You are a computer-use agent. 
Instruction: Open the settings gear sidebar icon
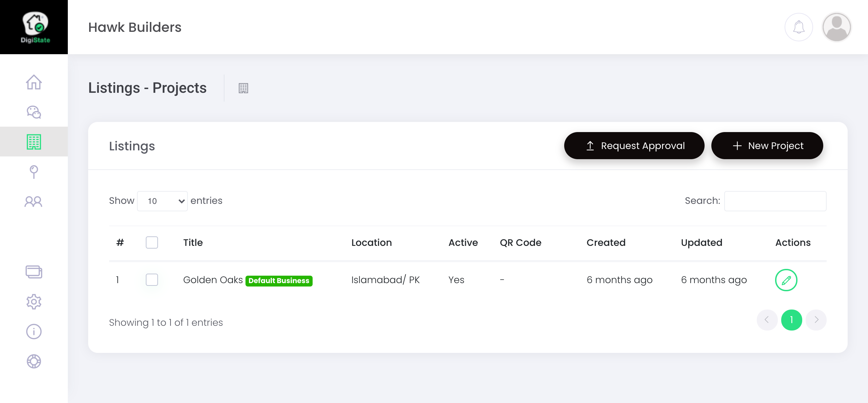34,302
